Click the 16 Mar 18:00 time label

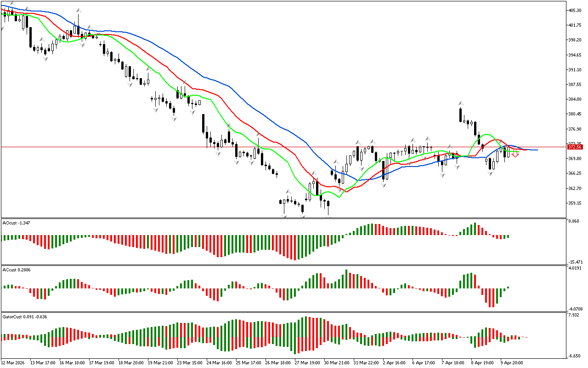click(x=73, y=363)
